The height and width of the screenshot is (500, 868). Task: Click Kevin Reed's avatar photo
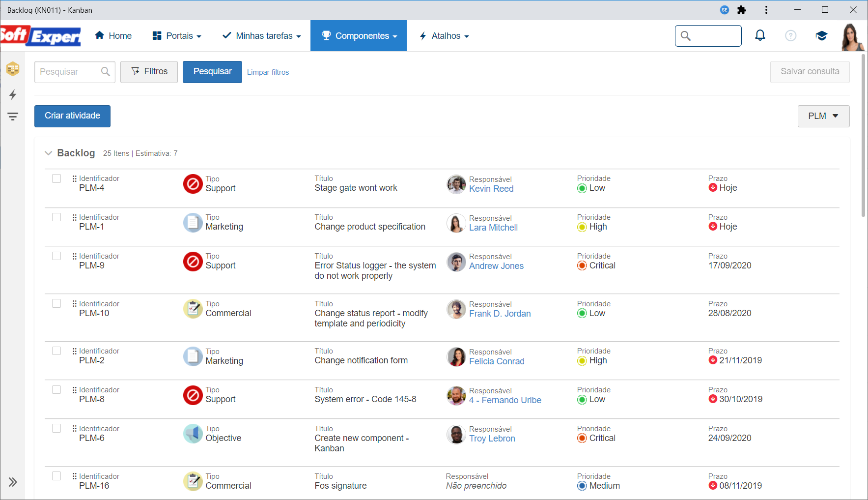(456, 184)
